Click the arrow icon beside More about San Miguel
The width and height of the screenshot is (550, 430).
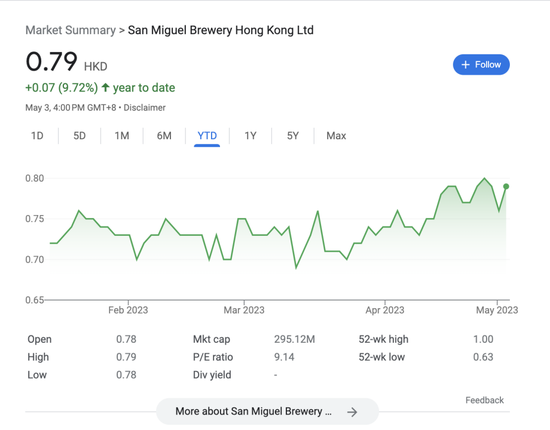pos(352,412)
